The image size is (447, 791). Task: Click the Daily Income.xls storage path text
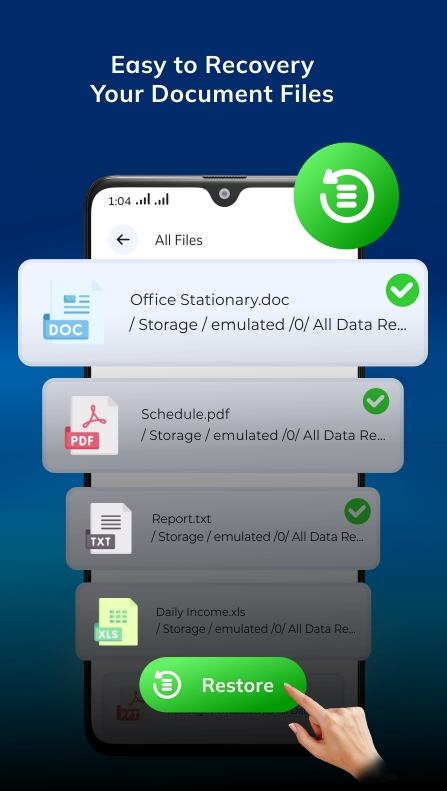(256, 629)
